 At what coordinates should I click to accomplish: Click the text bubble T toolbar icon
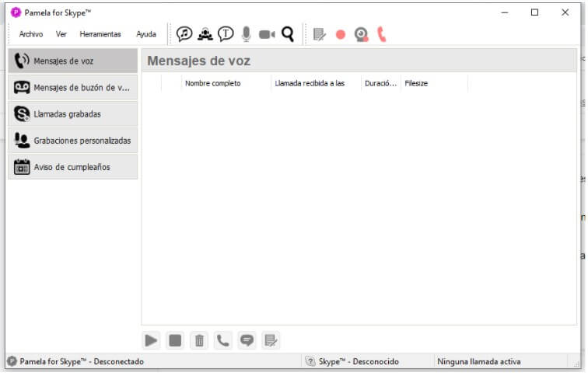click(x=226, y=34)
